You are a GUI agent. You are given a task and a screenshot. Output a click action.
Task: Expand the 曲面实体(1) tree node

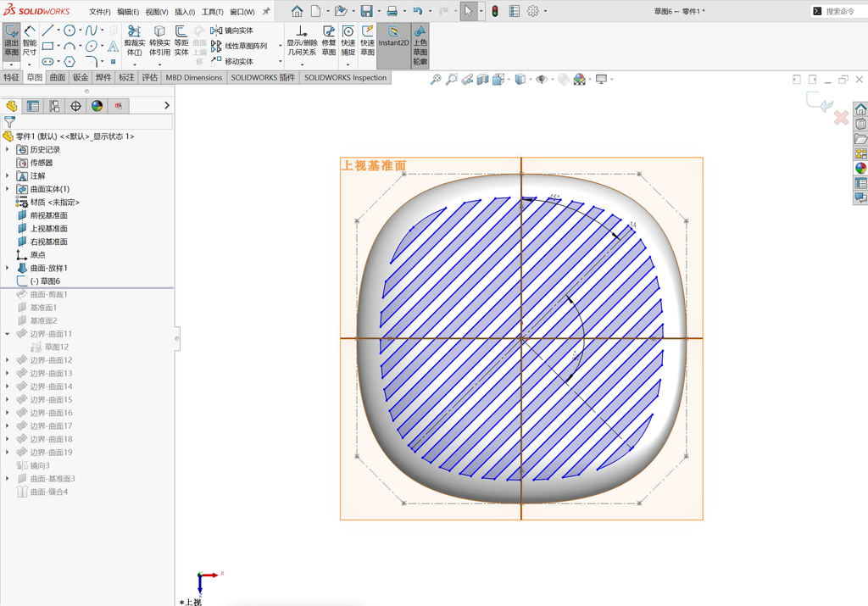coord(7,189)
